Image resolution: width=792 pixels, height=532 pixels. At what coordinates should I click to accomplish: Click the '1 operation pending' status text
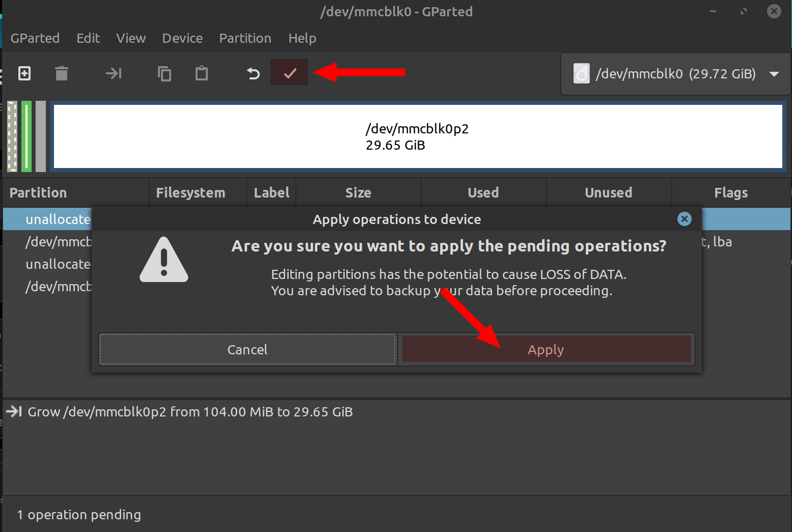click(x=79, y=515)
